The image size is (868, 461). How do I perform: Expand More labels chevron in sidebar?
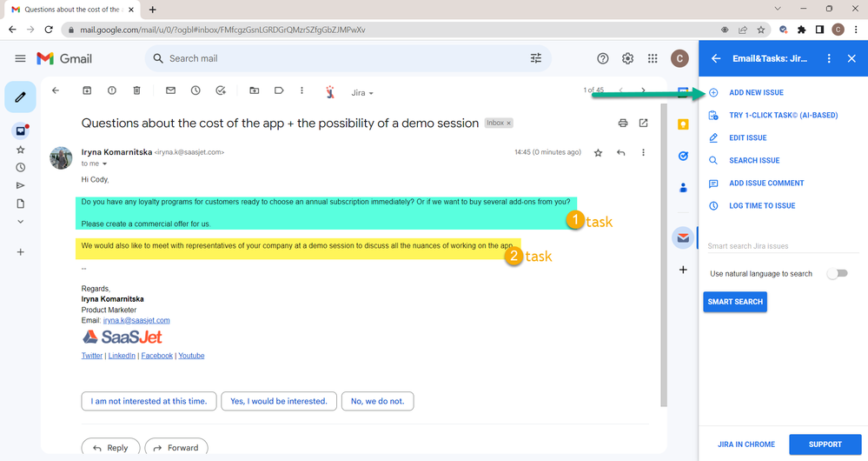[21, 222]
